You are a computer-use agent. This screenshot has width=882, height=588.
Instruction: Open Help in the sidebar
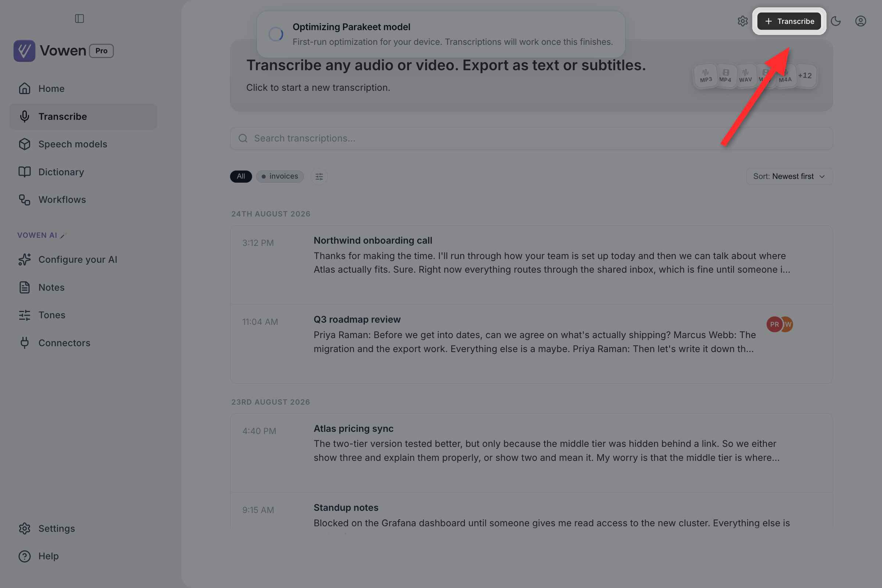[83, 556]
